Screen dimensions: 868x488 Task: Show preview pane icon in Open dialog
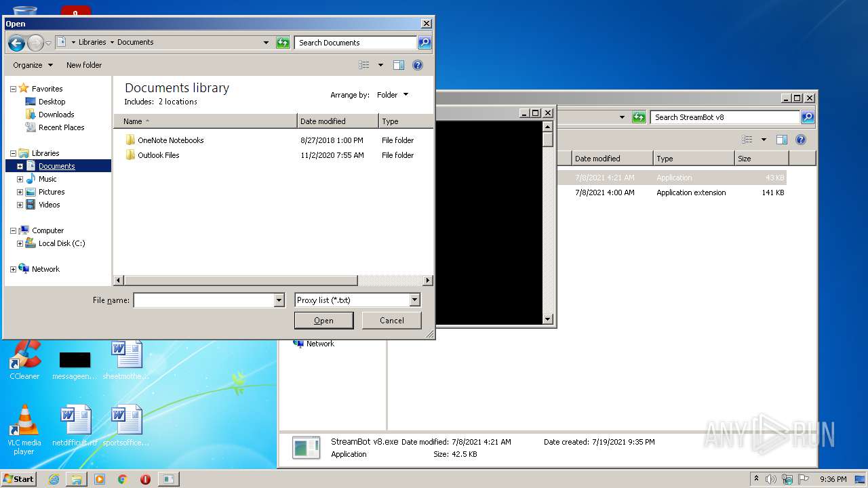399,65
